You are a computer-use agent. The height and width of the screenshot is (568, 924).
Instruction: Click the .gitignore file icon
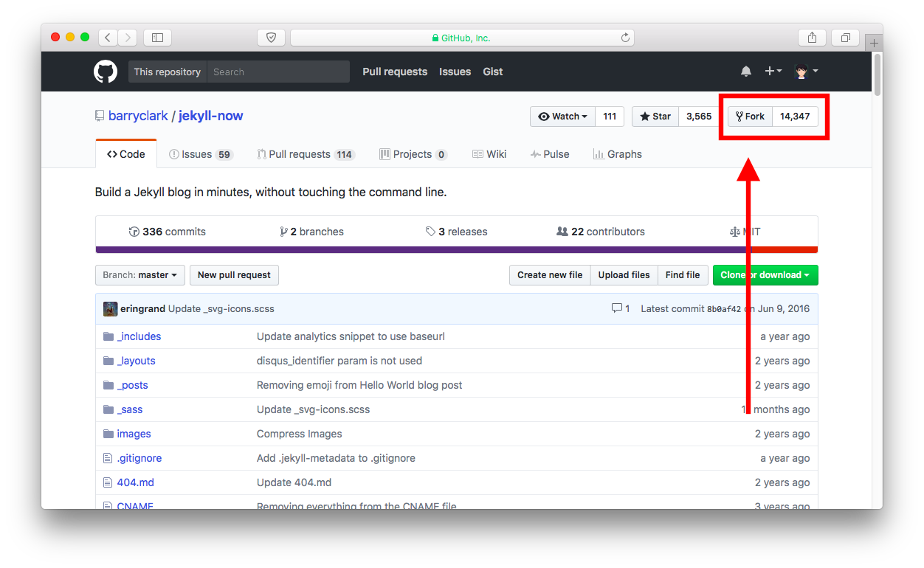(x=108, y=458)
